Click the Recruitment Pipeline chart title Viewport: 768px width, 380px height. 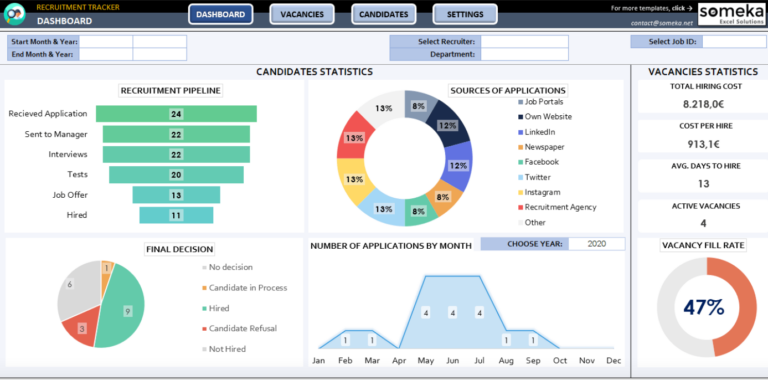pyautogui.click(x=170, y=91)
